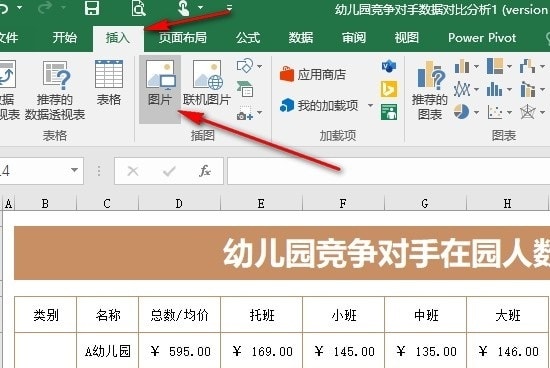The width and height of the screenshot is (550, 368).
Task: Click the People Graph add-in icon
Action: 389,112
